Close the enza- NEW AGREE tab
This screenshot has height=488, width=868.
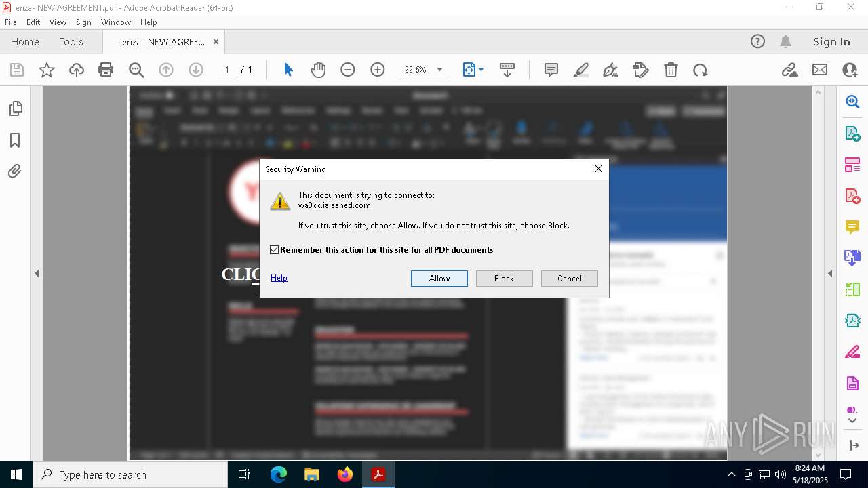click(x=216, y=41)
